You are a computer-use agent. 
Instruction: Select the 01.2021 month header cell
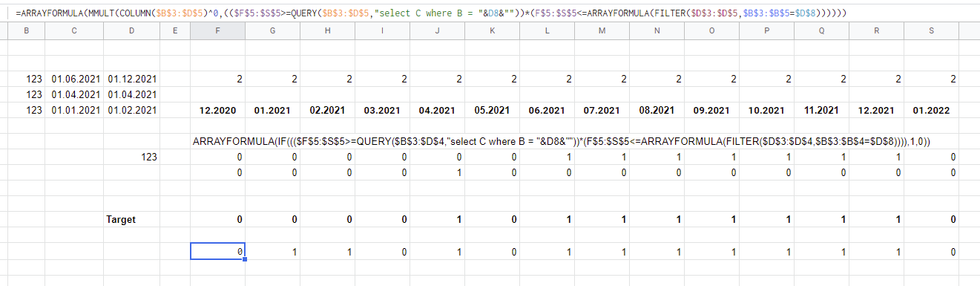point(273,110)
